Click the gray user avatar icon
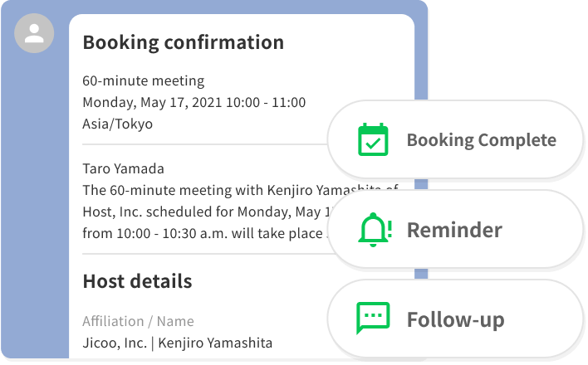Viewport: 588px width, 365px height. point(34,34)
